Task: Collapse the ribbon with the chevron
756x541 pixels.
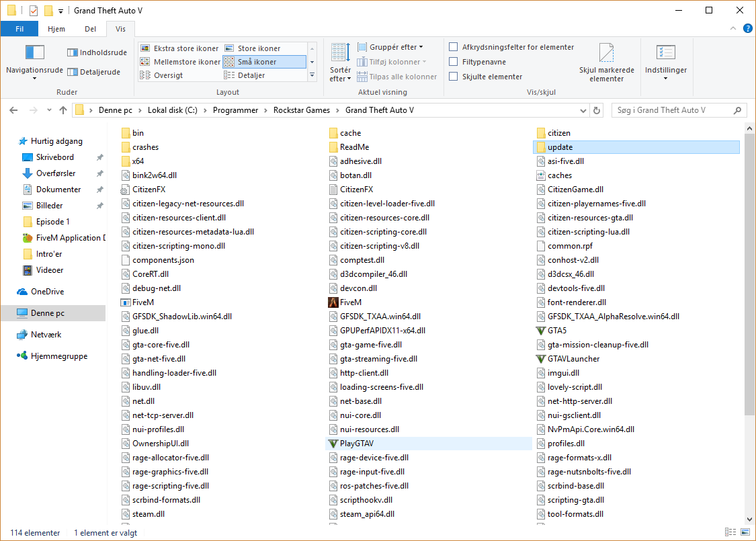Action: [733, 28]
